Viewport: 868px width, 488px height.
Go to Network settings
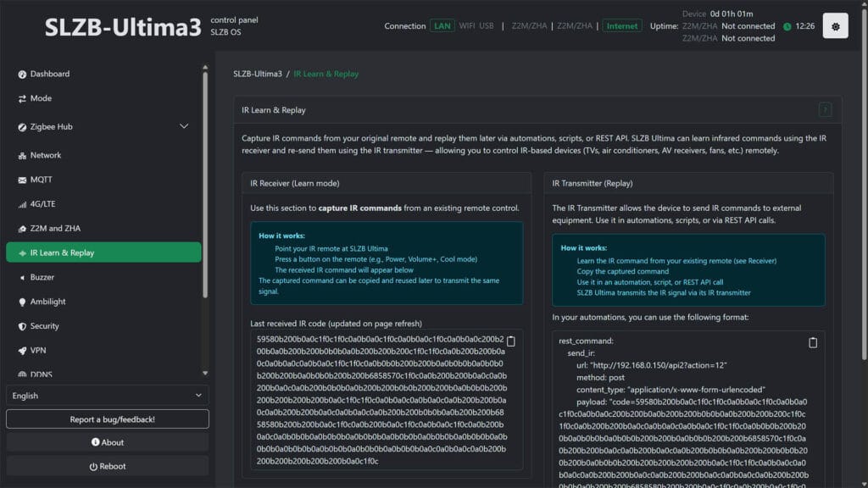pyautogui.click(x=46, y=155)
